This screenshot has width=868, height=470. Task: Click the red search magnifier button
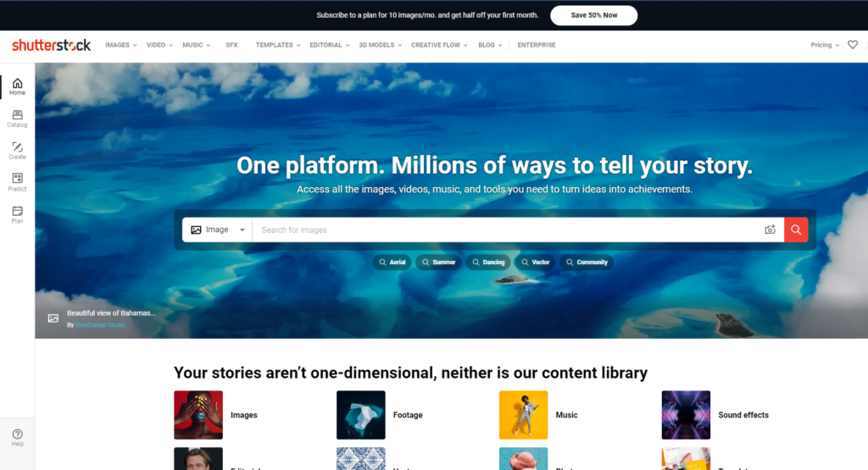[796, 229]
